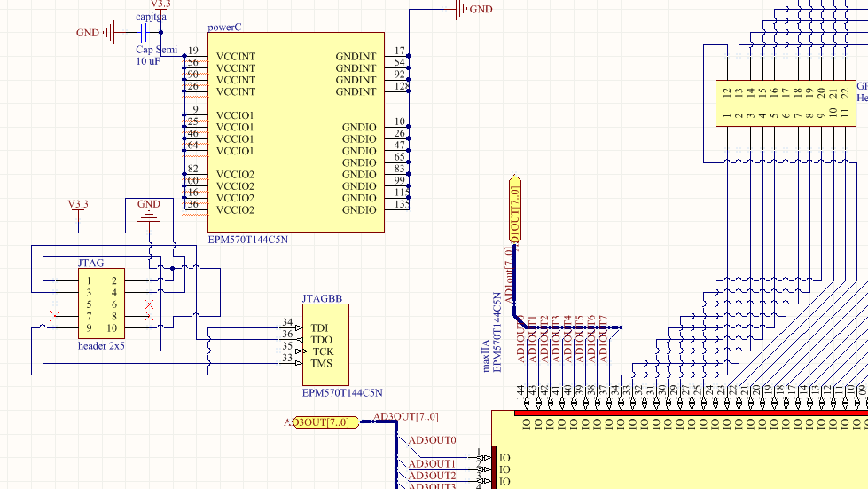Click the JTAGBB designator label

322,298
